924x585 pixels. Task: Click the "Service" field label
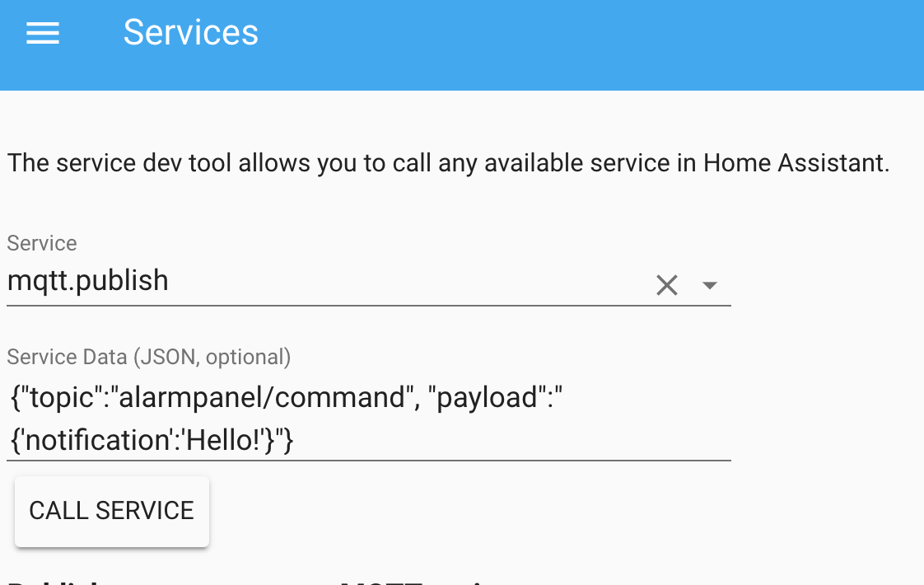point(42,243)
